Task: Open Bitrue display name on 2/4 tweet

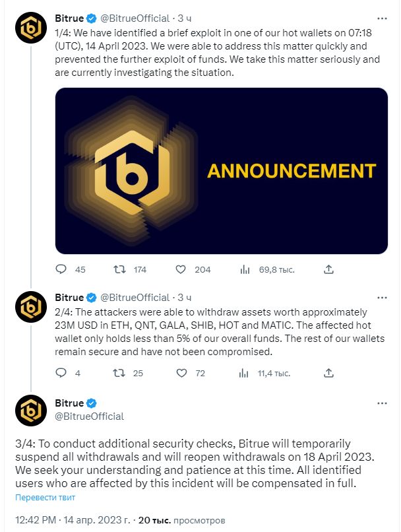Action: click(69, 298)
